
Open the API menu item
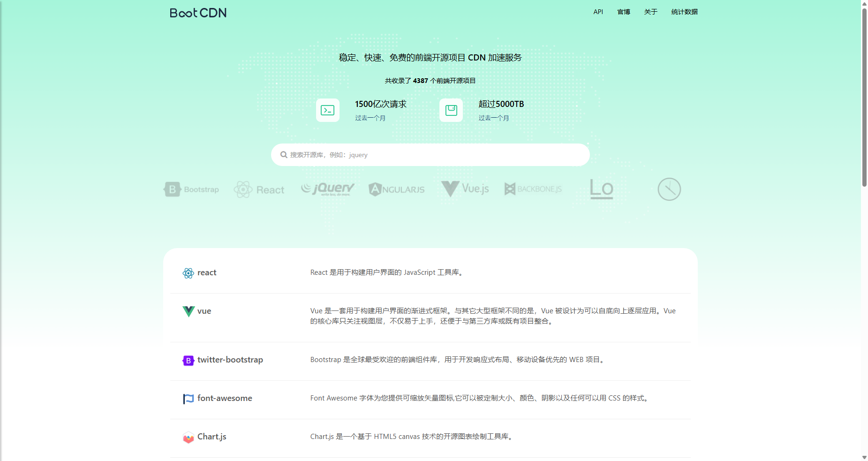[x=598, y=12]
